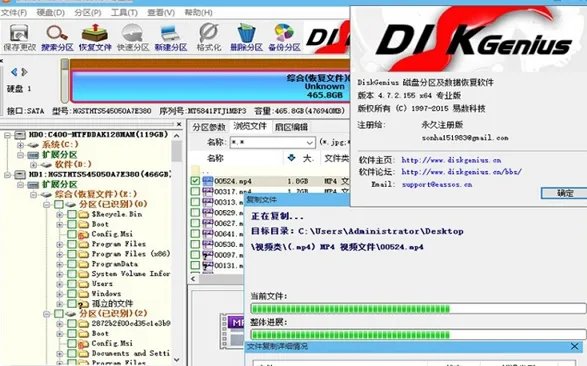This screenshot has width=587, height=366.
Task: Click the 00317.mp4 video file icon
Action: pyautogui.click(x=208, y=192)
